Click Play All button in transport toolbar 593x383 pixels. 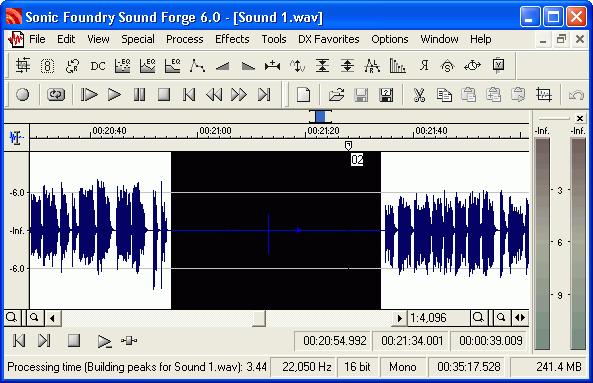tap(89, 95)
